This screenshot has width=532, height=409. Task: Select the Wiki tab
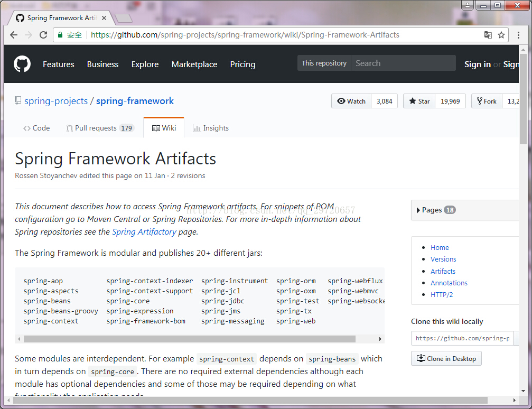click(x=164, y=128)
